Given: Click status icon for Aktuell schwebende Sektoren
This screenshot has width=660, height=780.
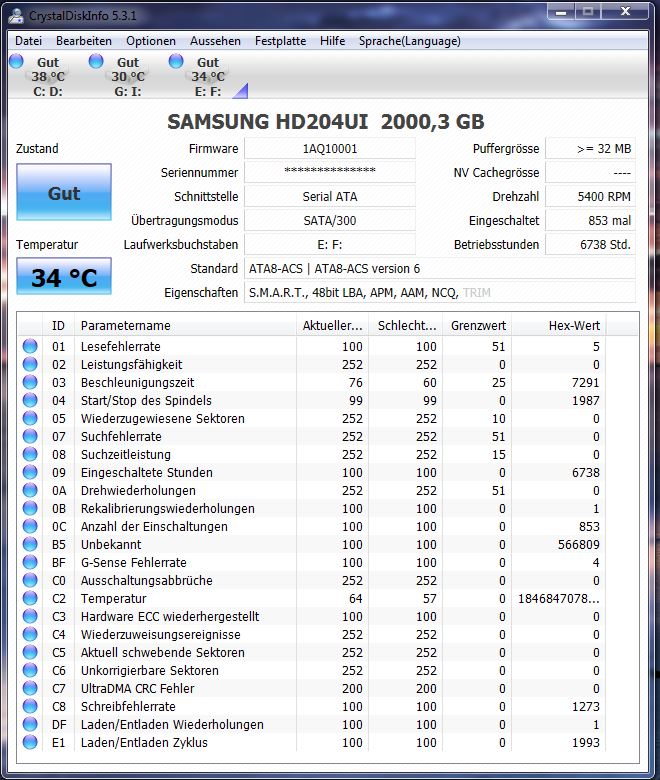Looking at the screenshot, I should click(30, 652).
